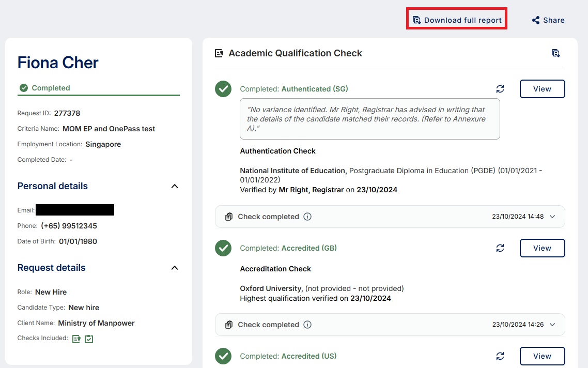Click the variance comment quote box
This screenshot has width=588, height=368.
(369, 119)
